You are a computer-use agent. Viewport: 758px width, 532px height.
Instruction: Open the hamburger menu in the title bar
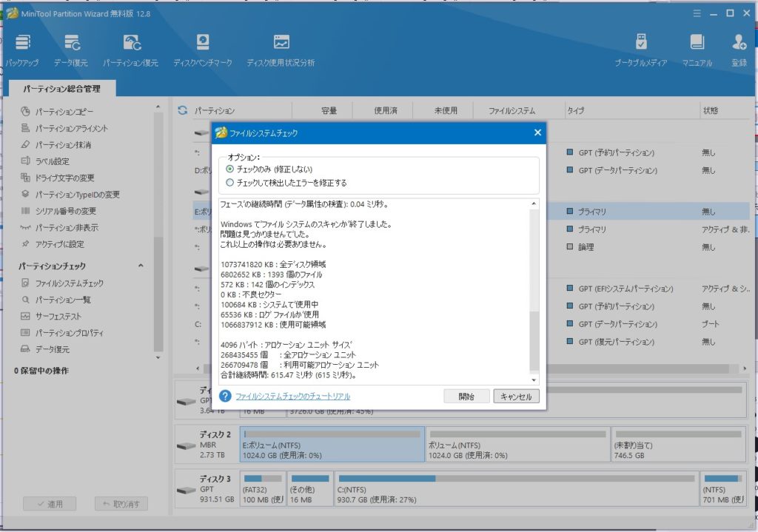[696, 13]
